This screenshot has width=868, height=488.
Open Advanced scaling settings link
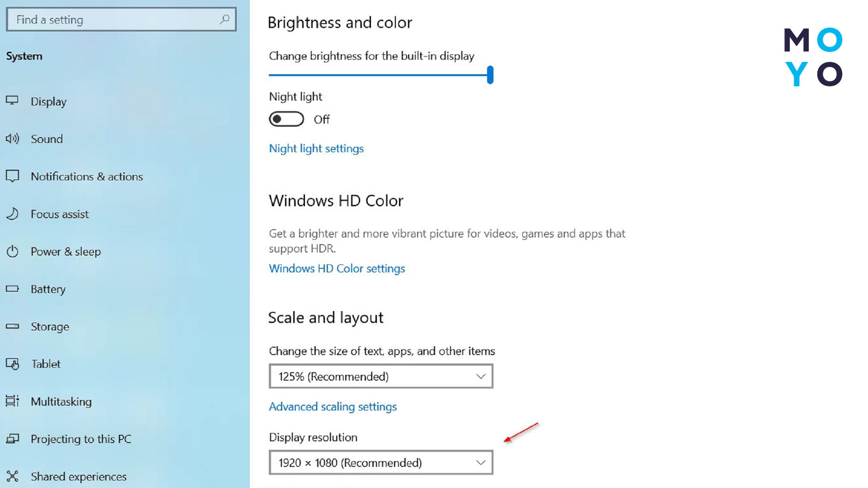tap(333, 406)
